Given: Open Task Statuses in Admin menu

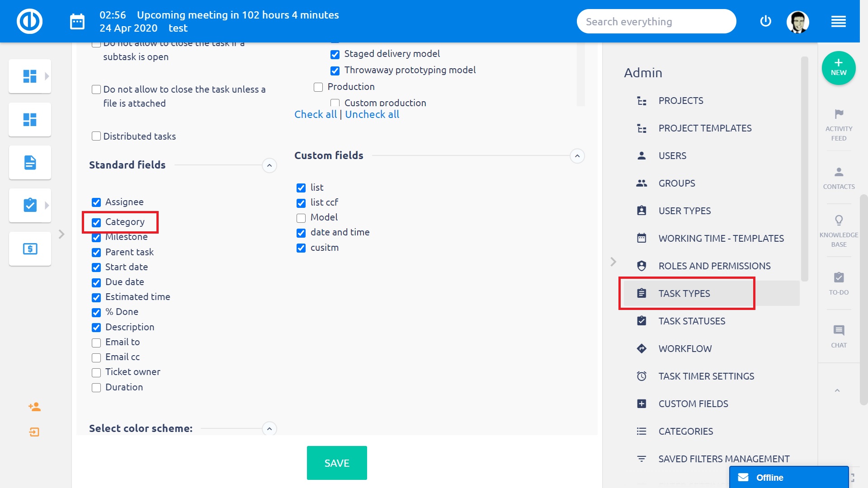Looking at the screenshot, I should pyautogui.click(x=691, y=321).
